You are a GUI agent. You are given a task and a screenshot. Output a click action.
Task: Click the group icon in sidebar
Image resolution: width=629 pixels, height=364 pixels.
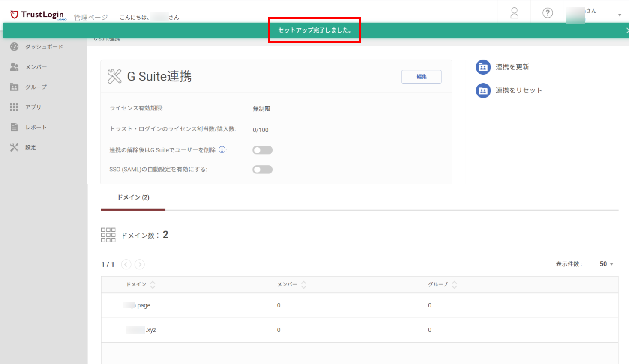14,87
